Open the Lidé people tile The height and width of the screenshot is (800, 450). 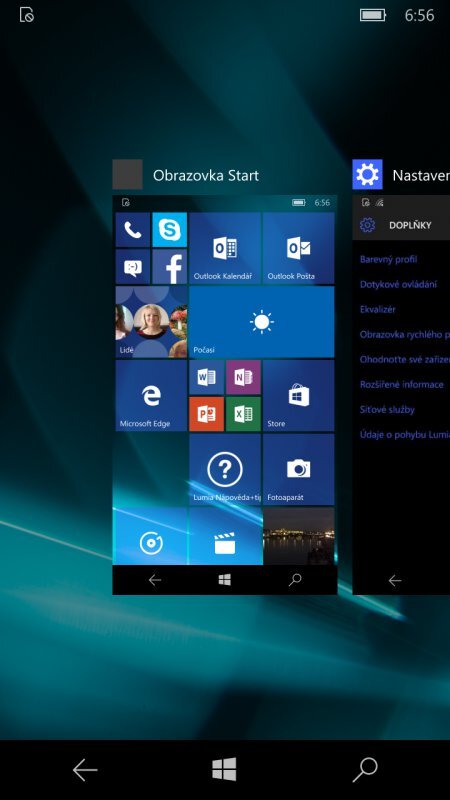point(152,322)
